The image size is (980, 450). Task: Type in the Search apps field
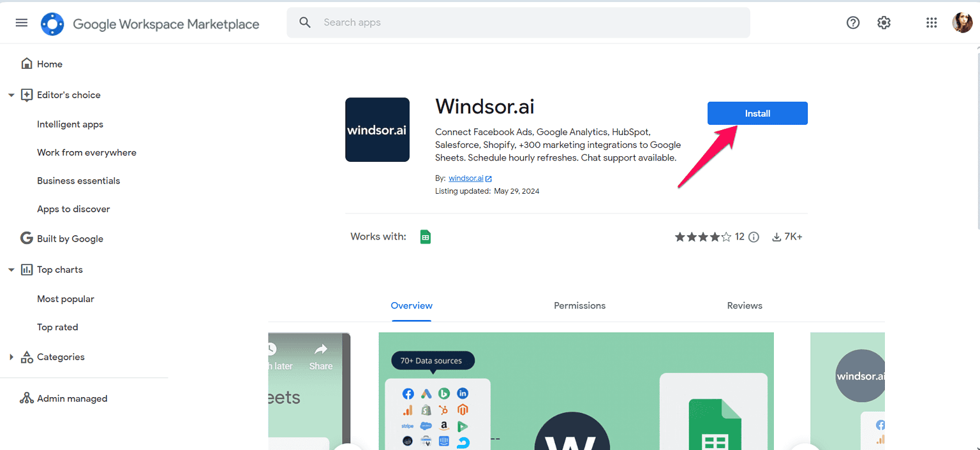[518, 23]
